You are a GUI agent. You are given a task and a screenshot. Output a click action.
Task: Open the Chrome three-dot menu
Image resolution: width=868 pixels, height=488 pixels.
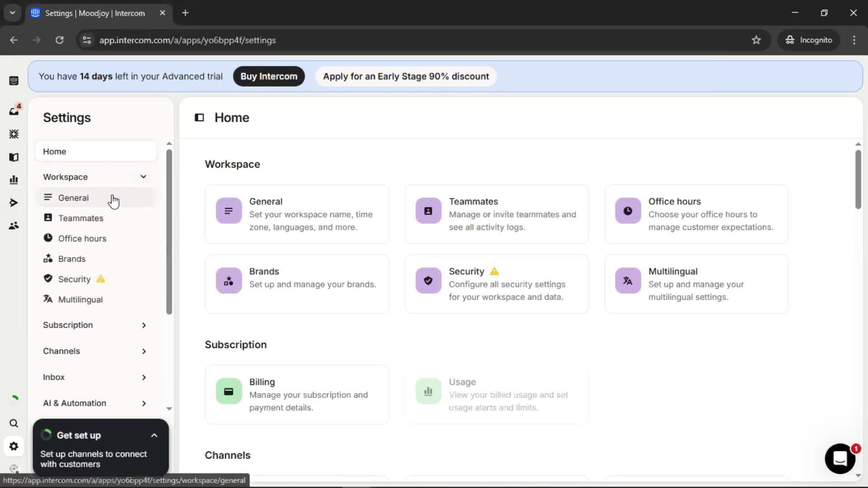[x=854, y=40]
